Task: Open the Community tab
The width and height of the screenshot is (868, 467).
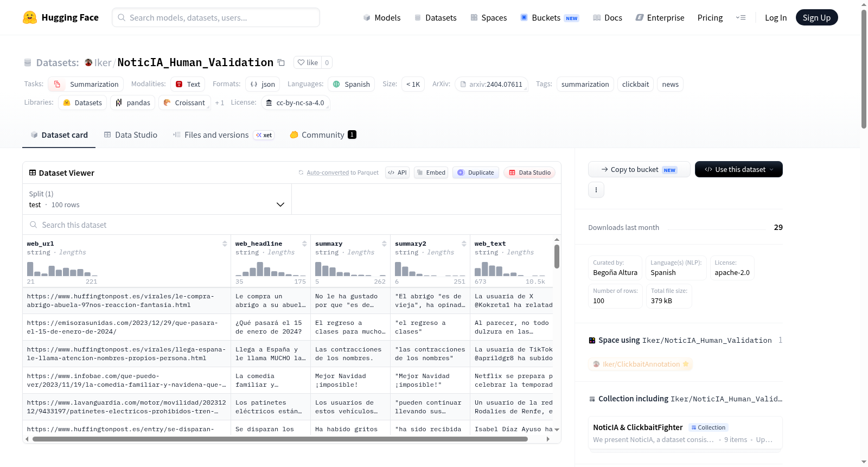Action: [x=323, y=135]
